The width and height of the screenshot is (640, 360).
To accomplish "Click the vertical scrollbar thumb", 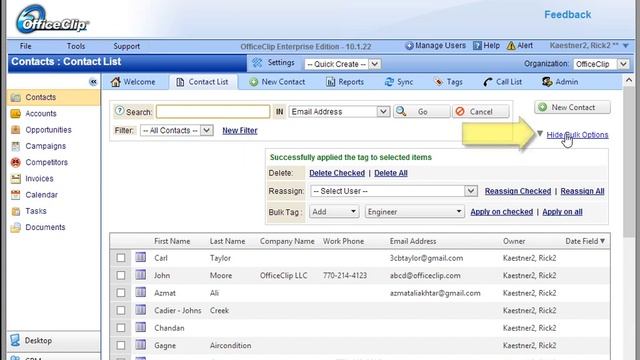I will [x=629, y=161].
